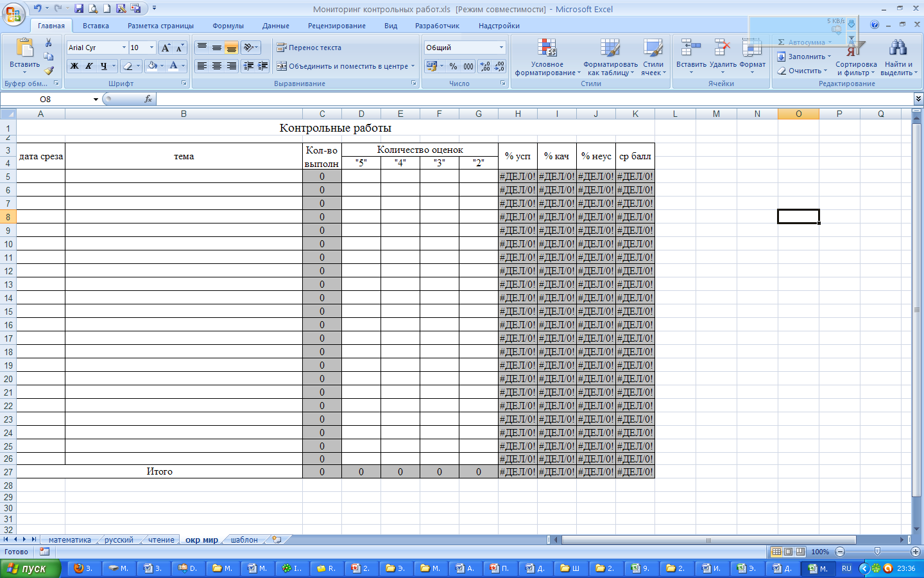924x578 pixels.
Task: Align text left in the cell
Action: pos(201,66)
